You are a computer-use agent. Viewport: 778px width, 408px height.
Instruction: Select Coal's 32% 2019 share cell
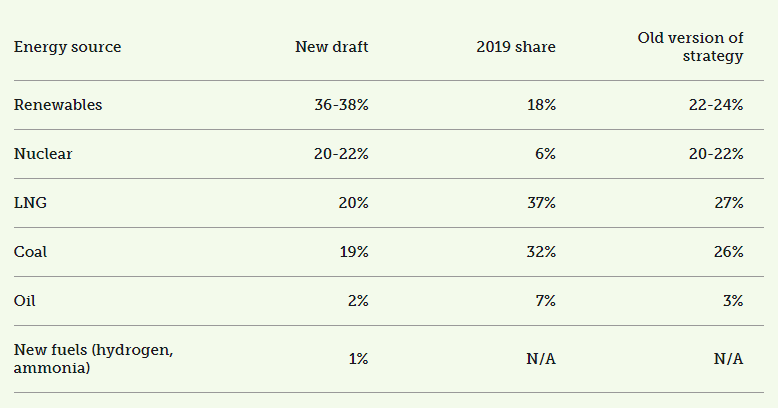(540, 252)
